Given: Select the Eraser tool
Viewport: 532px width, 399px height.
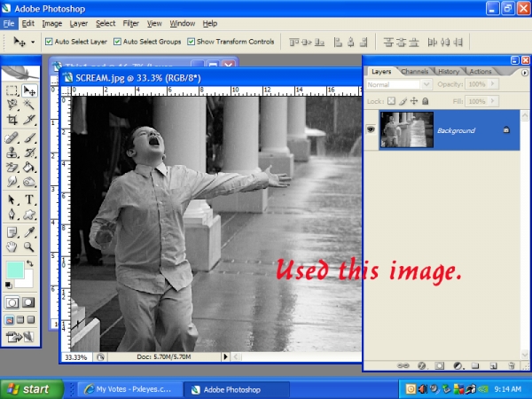Looking at the screenshot, I should (12, 167).
